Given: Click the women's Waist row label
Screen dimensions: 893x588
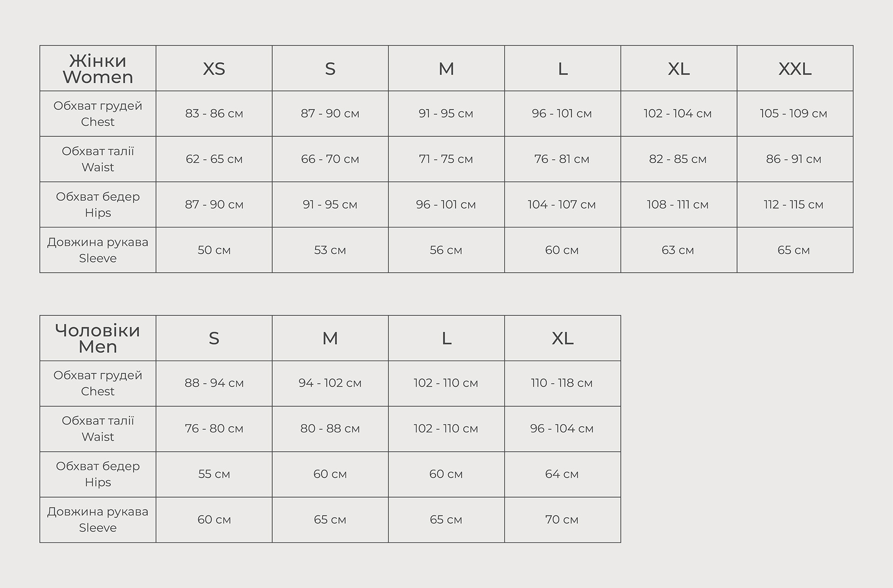Looking at the screenshot, I should 98,159.
